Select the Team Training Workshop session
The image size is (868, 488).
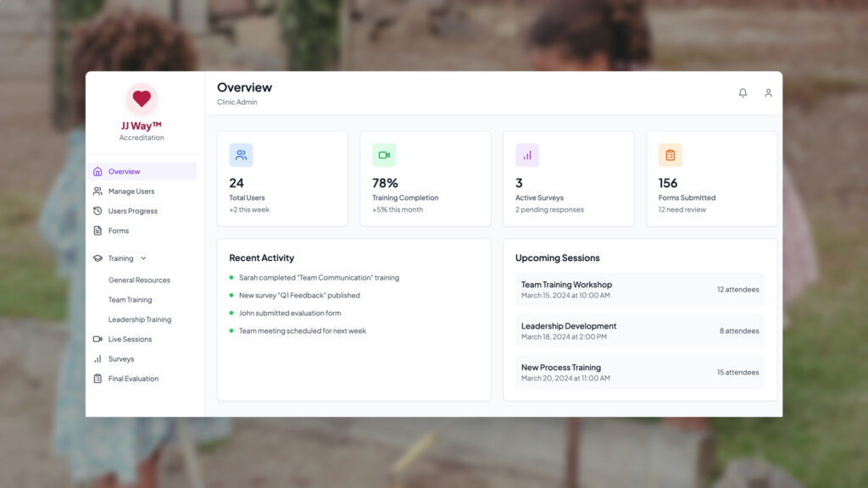tap(640, 290)
